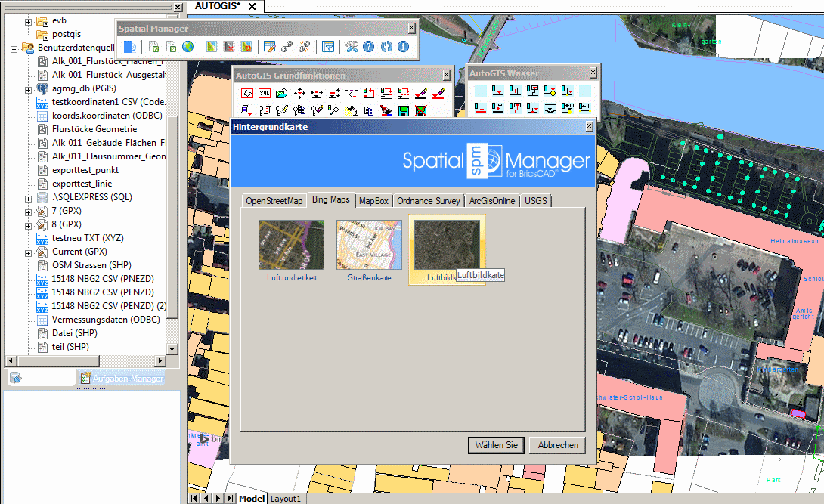Open the MapBox tab

[x=373, y=201]
